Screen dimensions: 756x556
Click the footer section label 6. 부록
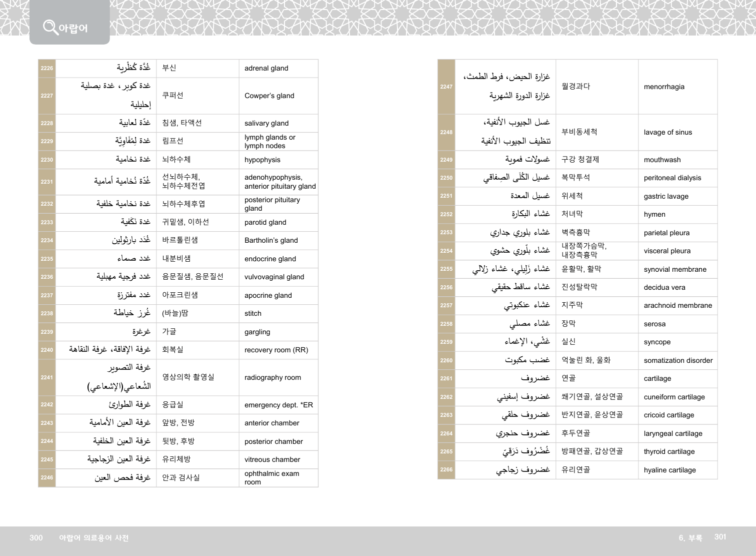[x=690, y=538]
